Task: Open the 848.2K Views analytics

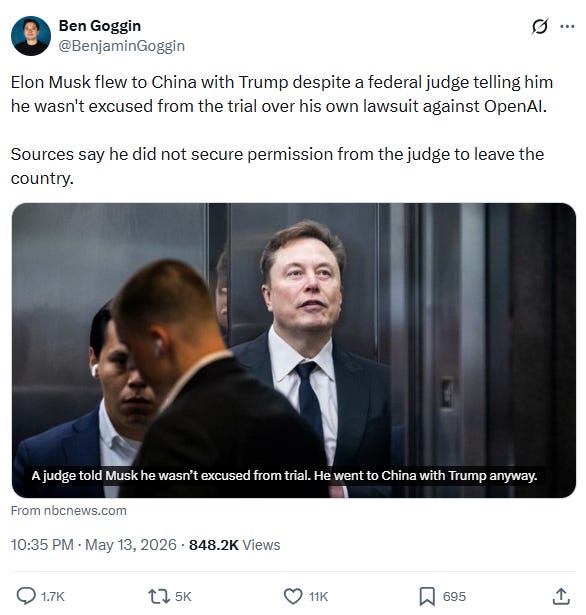Action: point(235,545)
